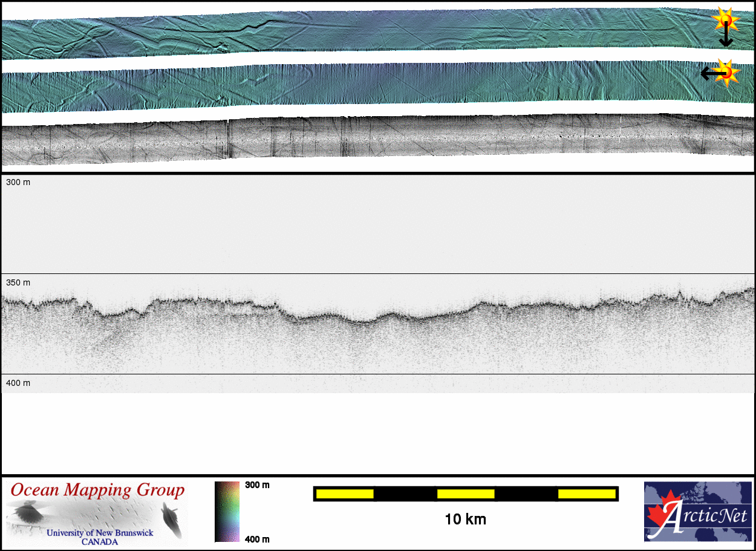Image resolution: width=756 pixels, height=551 pixels.
Task: Click the second bathymetry strip with vertical striping
Action: (x=363, y=85)
